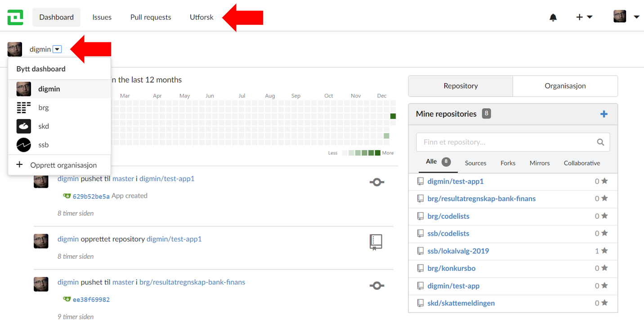
Task: Switch to the Organisasjon tab
Action: coord(565,86)
